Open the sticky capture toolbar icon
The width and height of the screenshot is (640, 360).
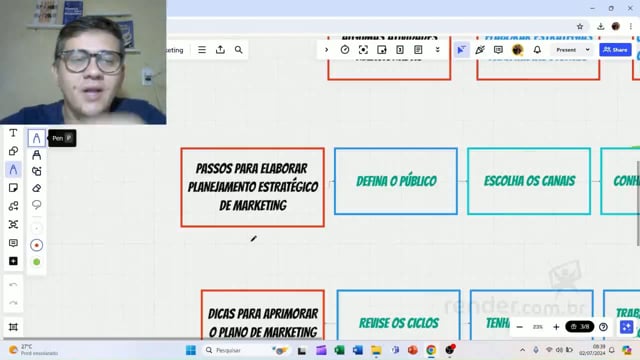pos(382,50)
